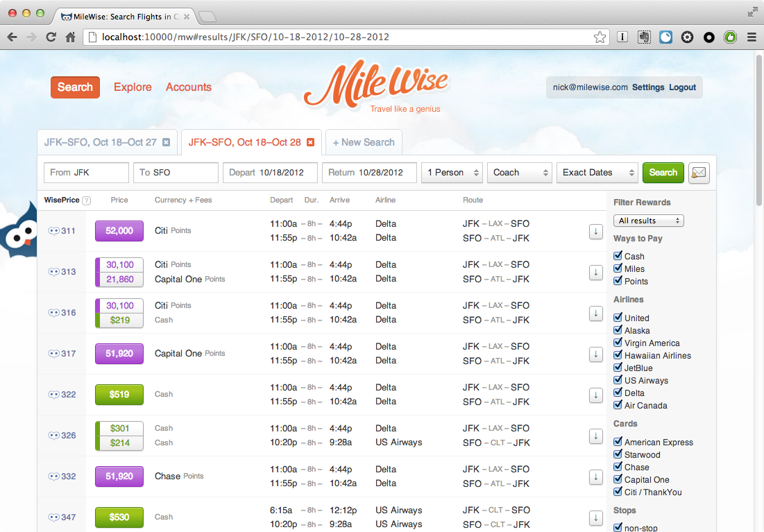Expand details arrow for WisePrice 332 row
Screen dimensions: 764x532
coord(595,477)
